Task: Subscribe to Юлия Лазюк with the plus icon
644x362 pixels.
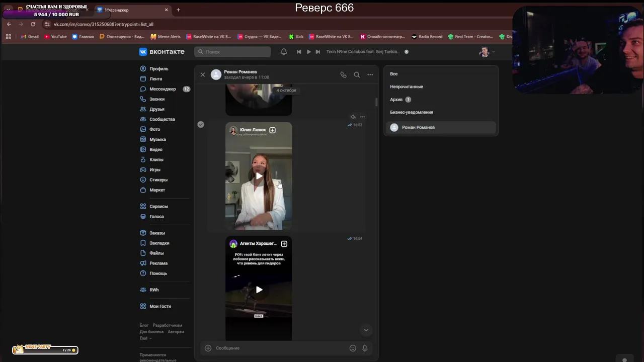Action: (x=272, y=130)
